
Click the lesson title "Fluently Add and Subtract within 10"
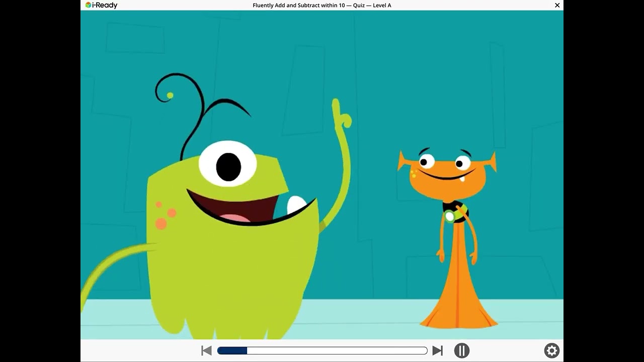(x=300, y=6)
